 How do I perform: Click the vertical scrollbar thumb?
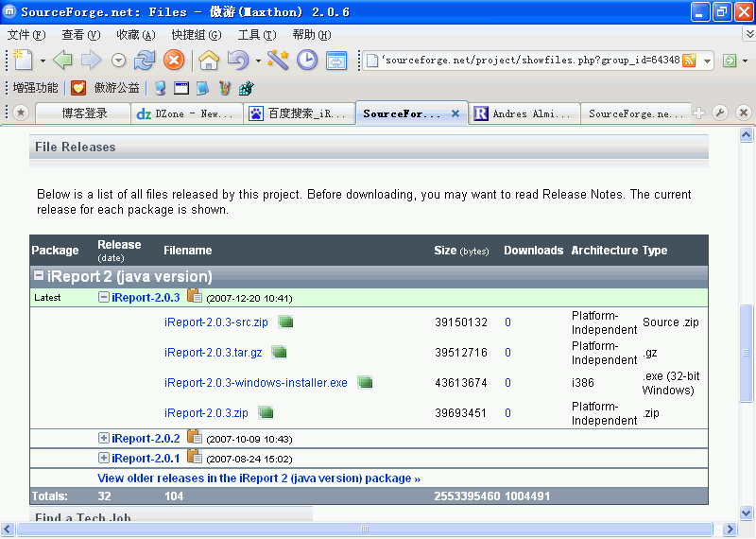click(746, 354)
